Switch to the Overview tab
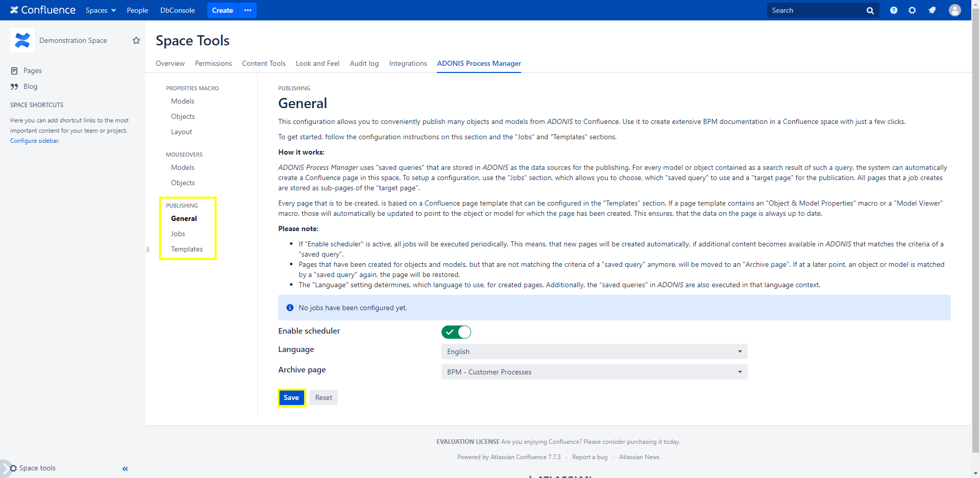The width and height of the screenshot is (980, 478). (170, 63)
